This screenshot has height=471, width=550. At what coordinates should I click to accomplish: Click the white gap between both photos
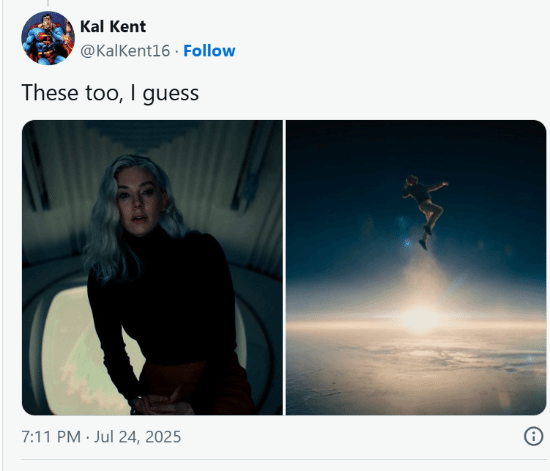(284, 268)
